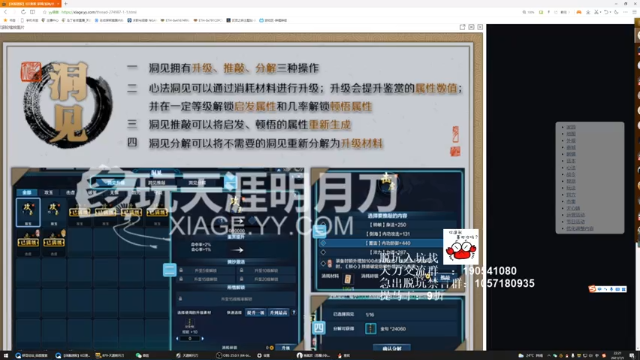
Task: Expand the scissors tool dropdown arrow
Action: pyautogui.click(x=600, y=12)
